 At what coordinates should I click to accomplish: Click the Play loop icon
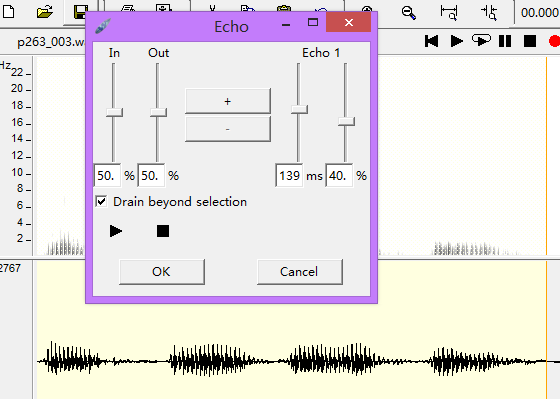tap(481, 40)
